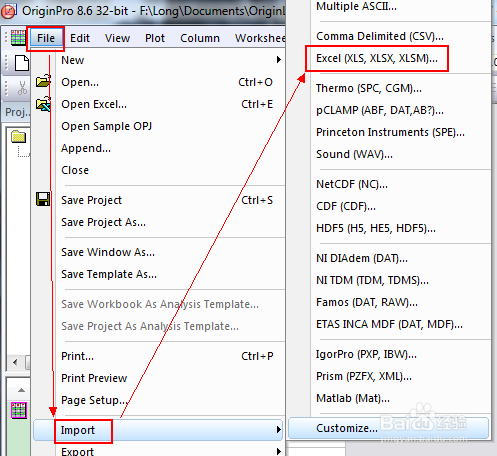Expand the New submenu arrow
This screenshot has height=456, width=497.
point(279,60)
